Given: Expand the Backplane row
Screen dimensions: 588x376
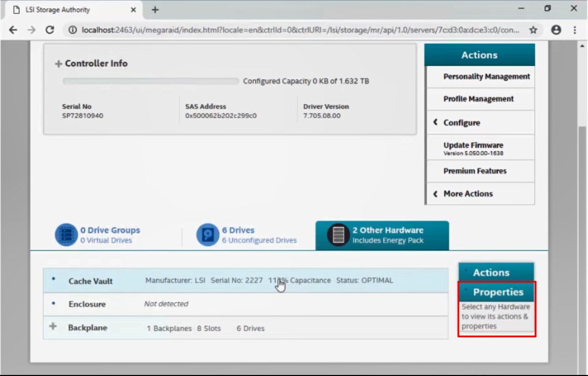Looking at the screenshot, I should pyautogui.click(x=53, y=327).
